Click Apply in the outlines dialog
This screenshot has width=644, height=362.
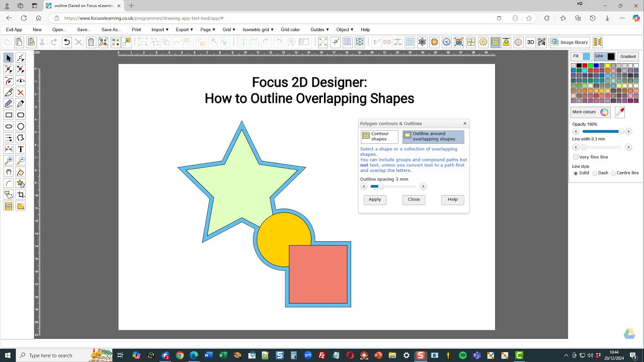(x=375, y=200)
